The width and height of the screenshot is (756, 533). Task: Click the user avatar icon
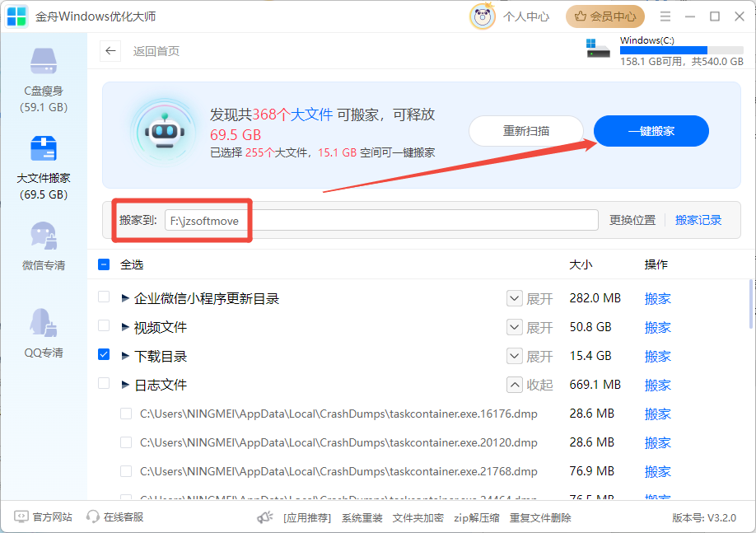[482, 16]
